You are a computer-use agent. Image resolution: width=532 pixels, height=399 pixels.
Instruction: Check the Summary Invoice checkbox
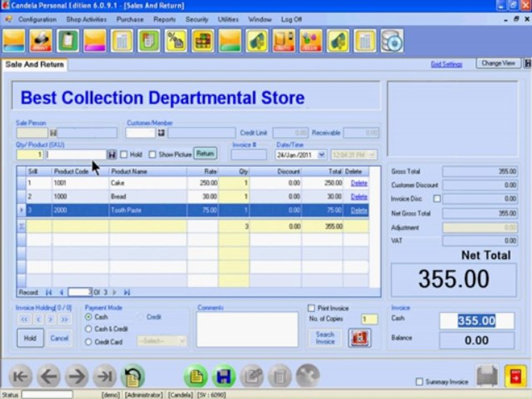[420, 382]
